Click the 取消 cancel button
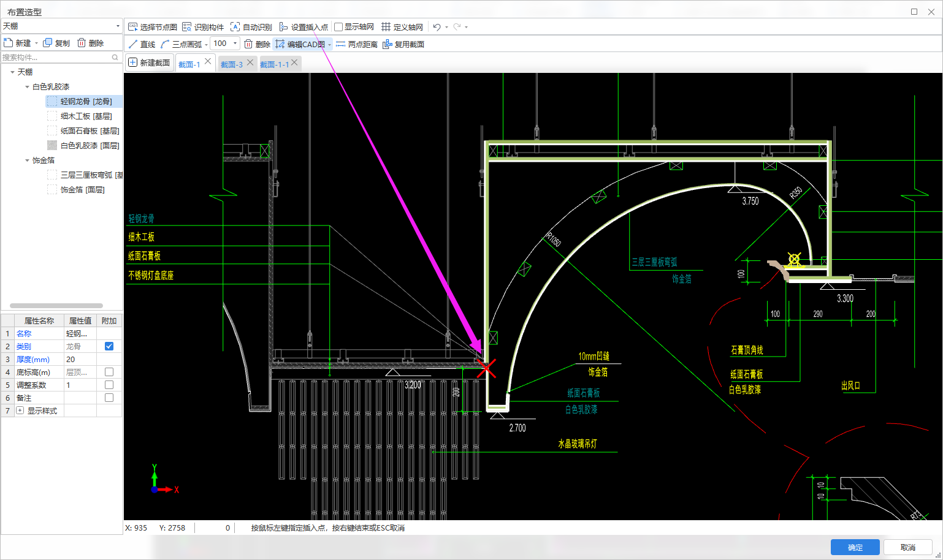 click(907, 547)
